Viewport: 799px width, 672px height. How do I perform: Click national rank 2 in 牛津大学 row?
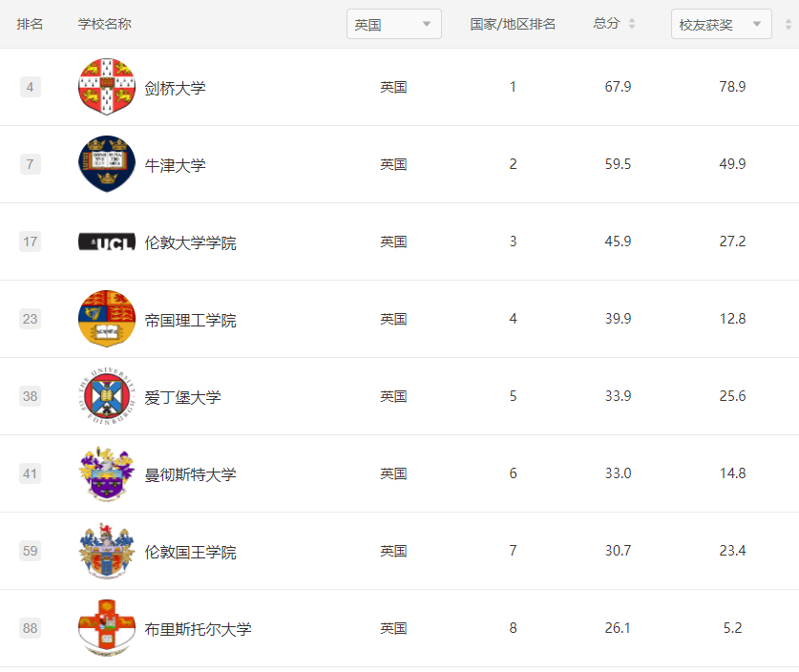[514, 164]
